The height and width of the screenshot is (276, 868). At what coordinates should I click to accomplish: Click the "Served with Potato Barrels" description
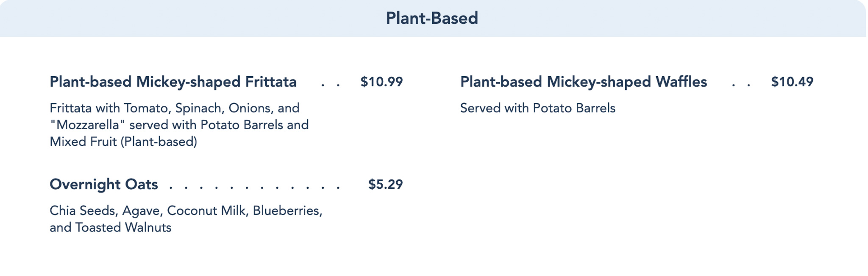click(537, 108)
